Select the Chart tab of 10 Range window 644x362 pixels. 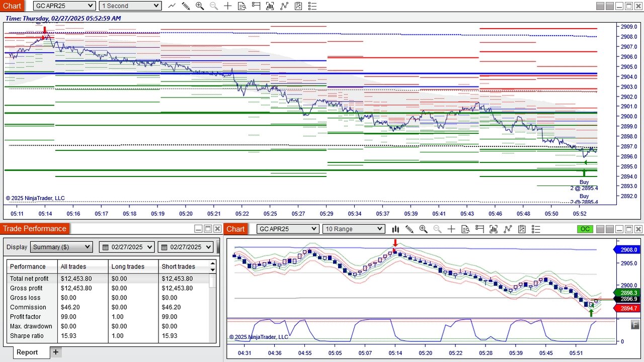(x=235, y=229)
